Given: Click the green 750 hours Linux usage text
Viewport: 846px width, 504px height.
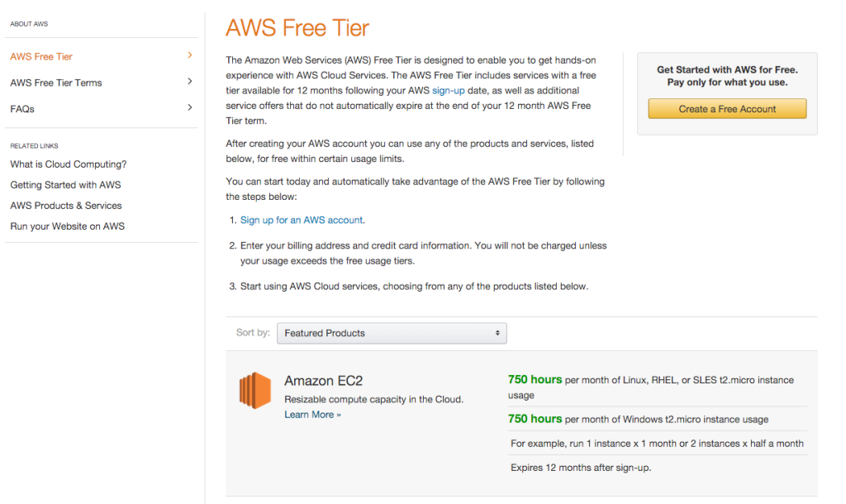Looking at the screenshot, I should click(535, 380).
